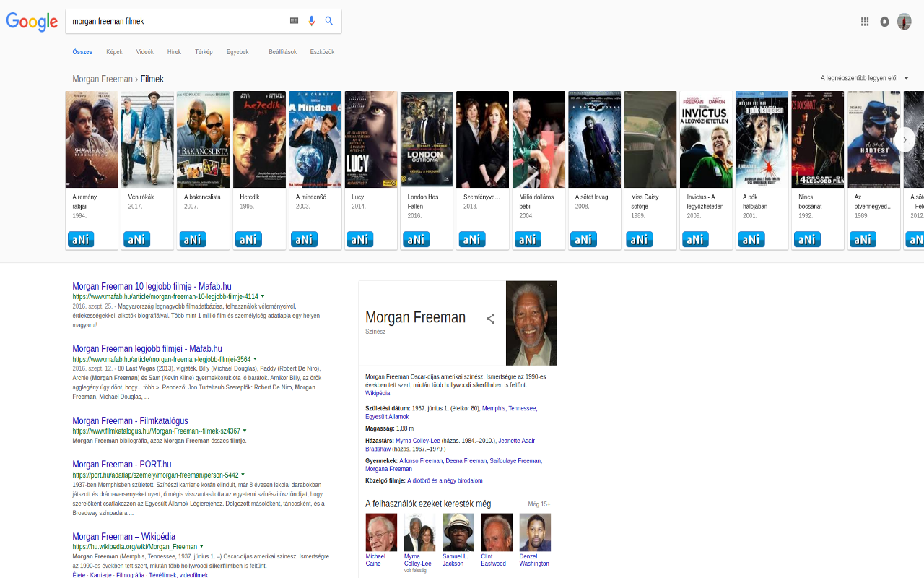Open the Memphis birthplace link
The height and width of the screenshot is (578, 924).
494,408
